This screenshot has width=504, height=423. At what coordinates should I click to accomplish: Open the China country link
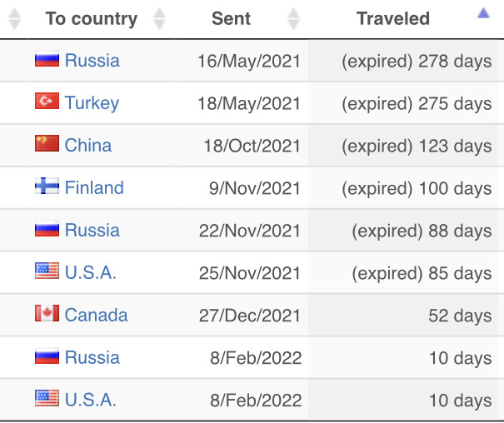click(x=88, y=145)
